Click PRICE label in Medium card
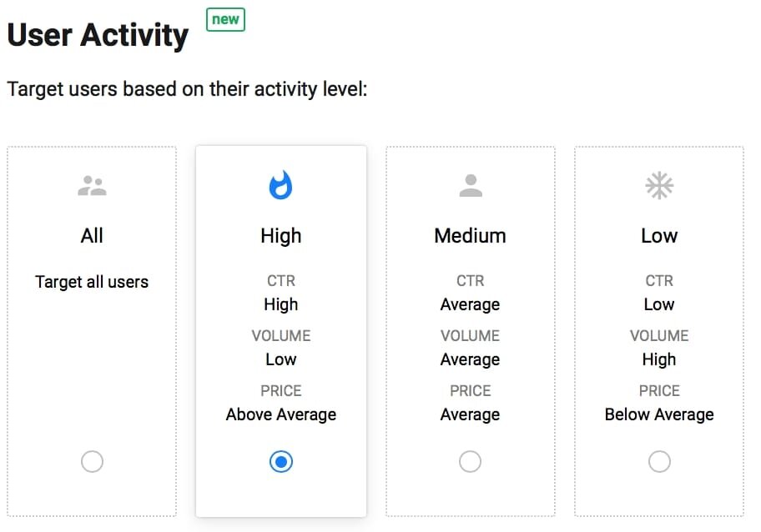The width and height of the screenshot is (761, 532). pyautogui.click(x=470, y=391)
